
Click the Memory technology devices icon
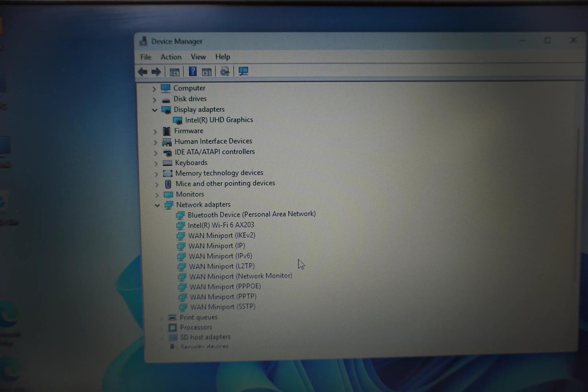pyautogui.click(x=168, y=173)
